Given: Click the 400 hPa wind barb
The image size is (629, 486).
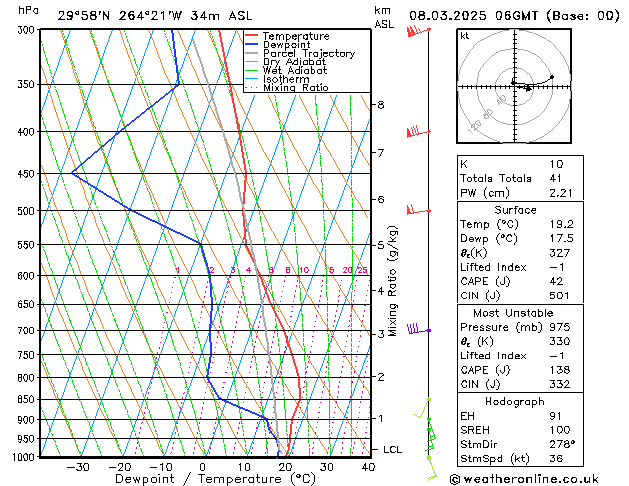Looking at the screenshot, I should coord(418,132).
